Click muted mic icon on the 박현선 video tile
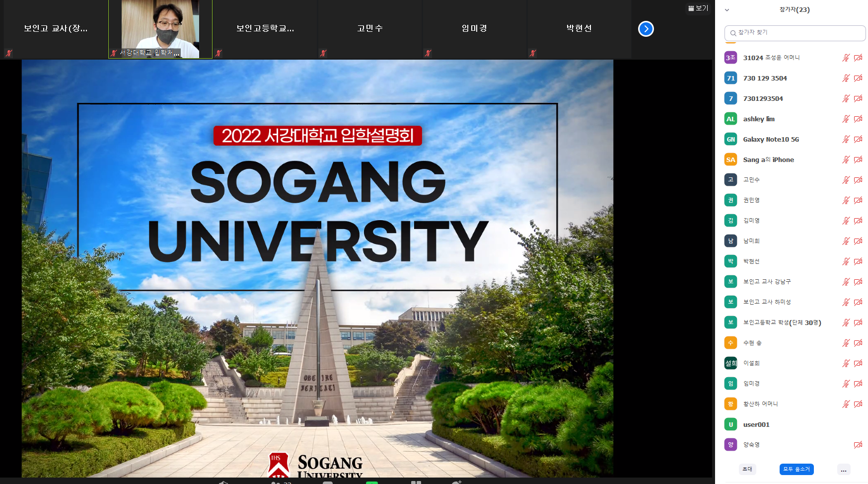Screen dimensions: 868x484 click(x=533, y=53)
